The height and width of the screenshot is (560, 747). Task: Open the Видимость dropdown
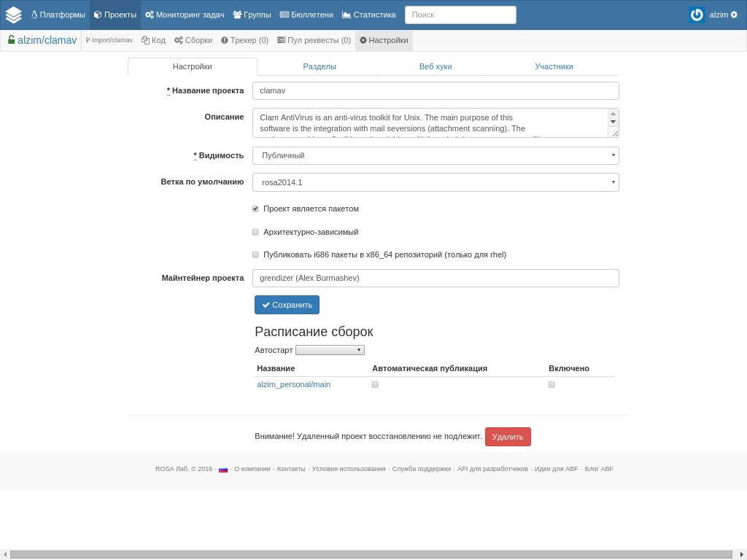coord(436,156)
